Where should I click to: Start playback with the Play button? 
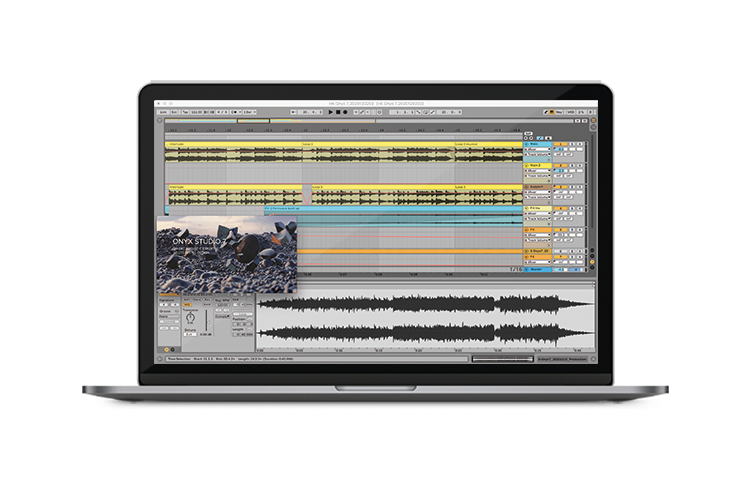tap(331, 112)
